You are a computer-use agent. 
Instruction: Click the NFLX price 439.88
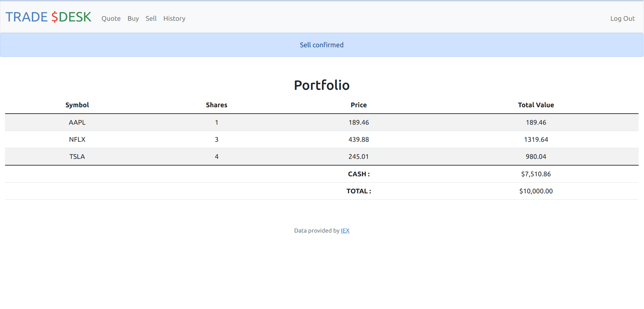tap(359, 139)
